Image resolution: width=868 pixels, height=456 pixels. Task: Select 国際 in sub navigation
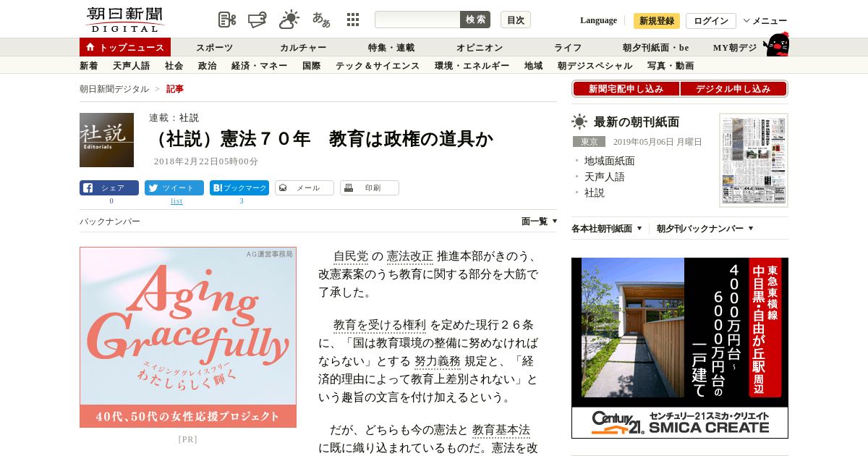point(311,66)
